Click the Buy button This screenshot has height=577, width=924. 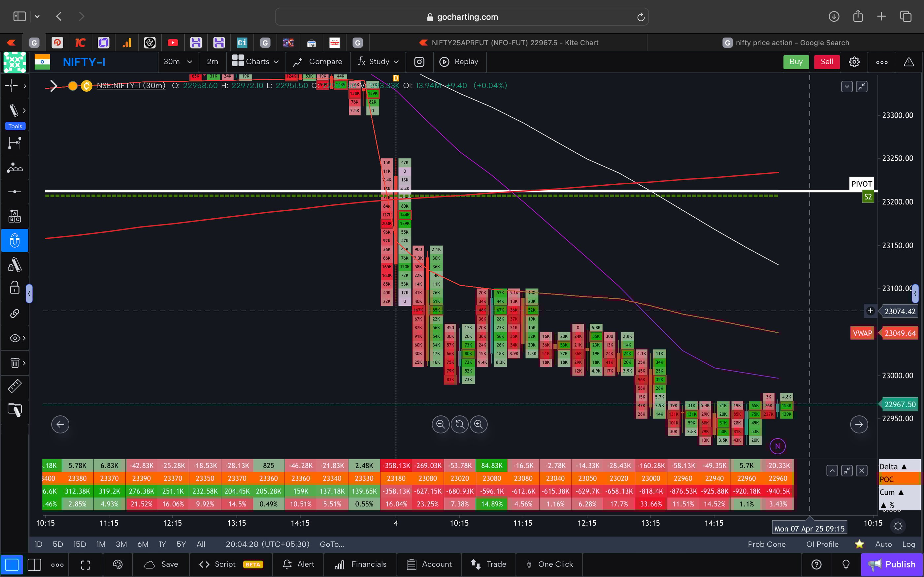[796, 61]
